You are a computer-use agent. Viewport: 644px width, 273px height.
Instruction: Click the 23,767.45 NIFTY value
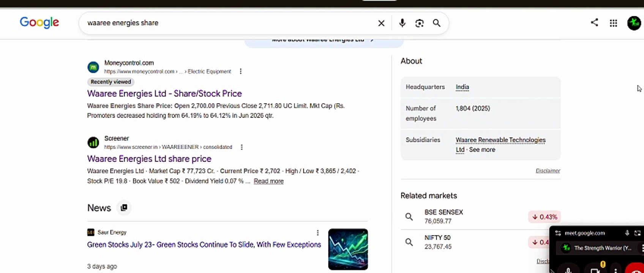point(438,247)
